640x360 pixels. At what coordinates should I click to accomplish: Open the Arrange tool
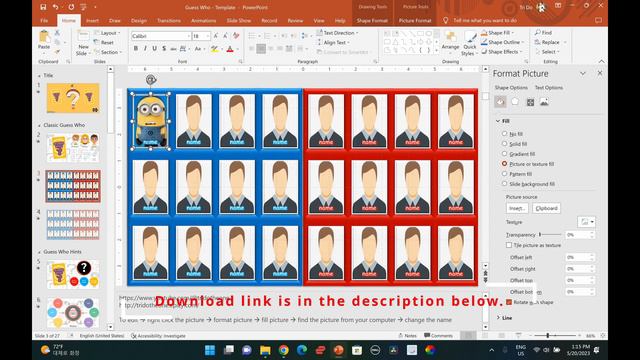450,41
